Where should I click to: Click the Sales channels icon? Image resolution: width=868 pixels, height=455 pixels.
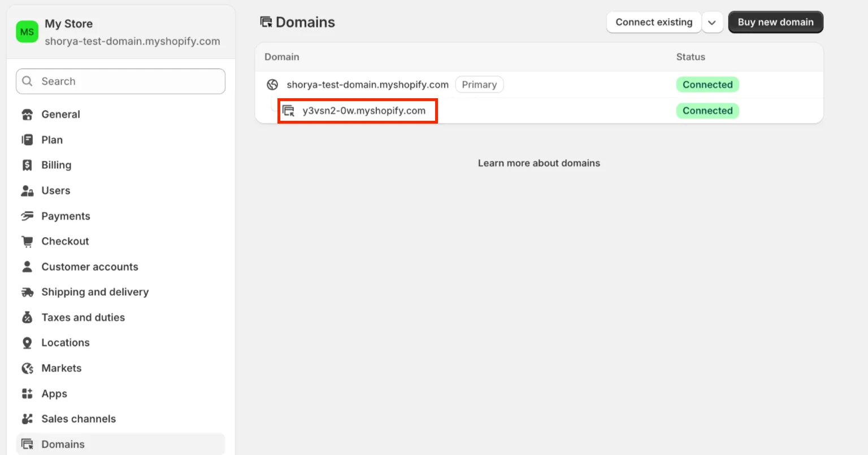pyautogui.click(x=27, y=419)
